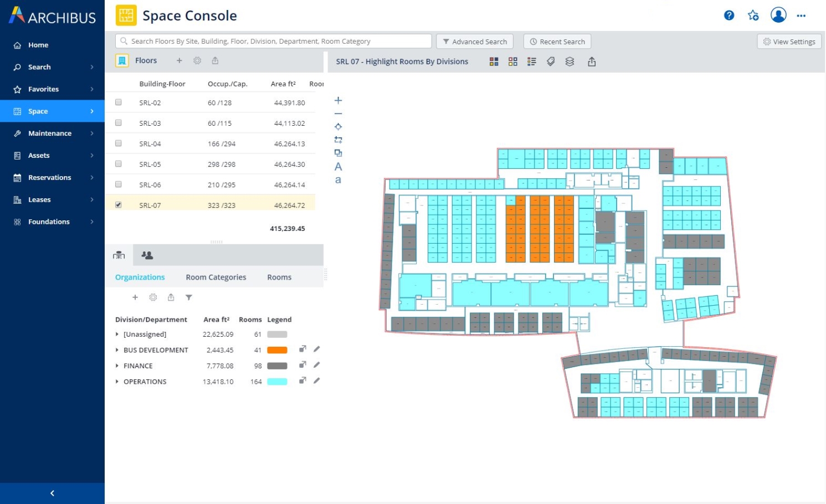Screen dimensions: 826x504
Task: Expand the FINANCE division row
Action: point(117,366)
